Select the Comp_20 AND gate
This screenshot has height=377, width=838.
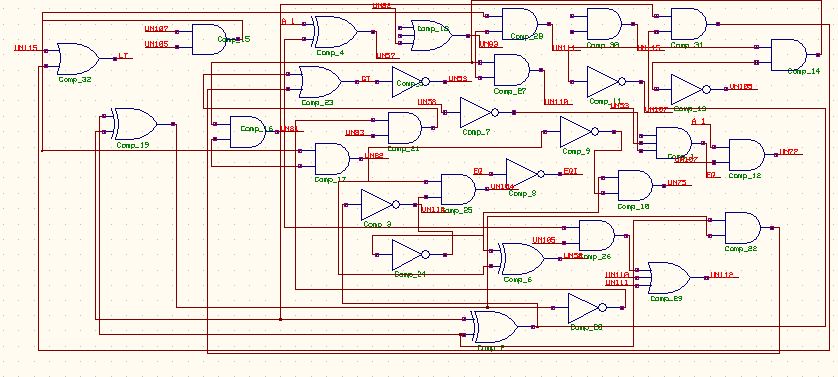point(520,24)
